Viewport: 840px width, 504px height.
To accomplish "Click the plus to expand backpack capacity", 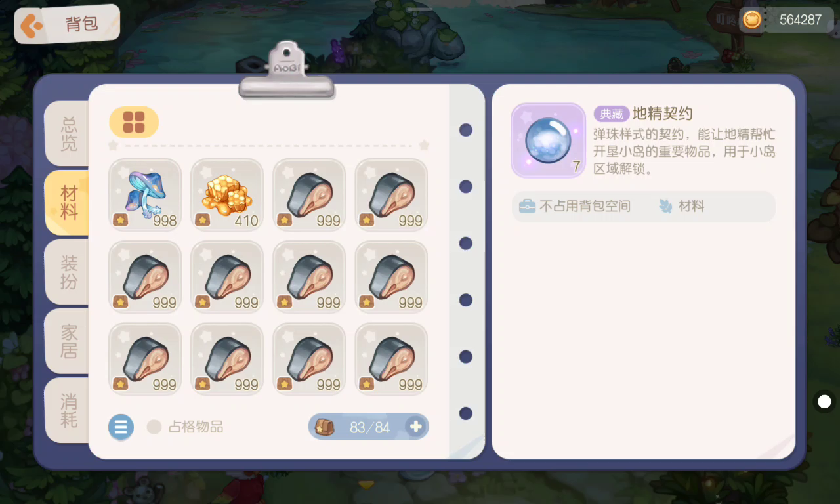I will [x=415, y=427].
